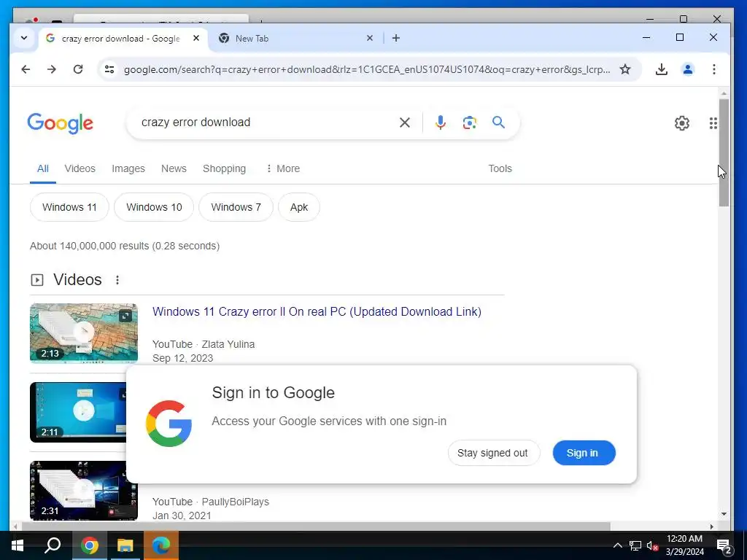The width and height of the screenshot is (747, 560).
Task: Search by image with Google Lens icon
Action: (x=470, y=122)
